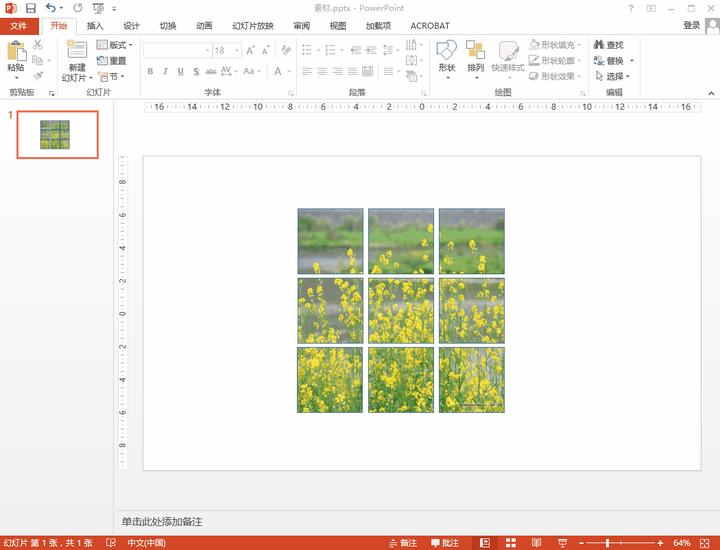Switch to Reading view
Viewport: 720px width, 550px height.
click(x=536, y=543)
